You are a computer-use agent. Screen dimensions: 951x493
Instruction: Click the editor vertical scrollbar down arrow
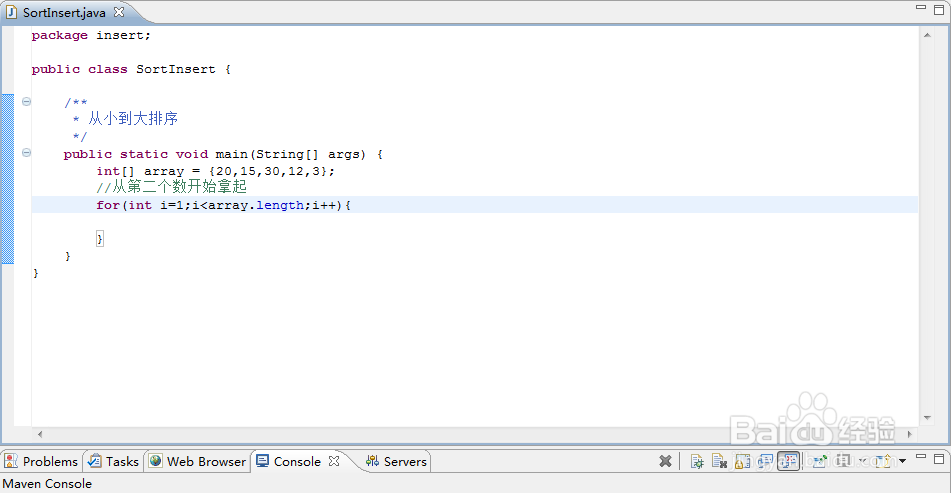[x=927, y=417]
